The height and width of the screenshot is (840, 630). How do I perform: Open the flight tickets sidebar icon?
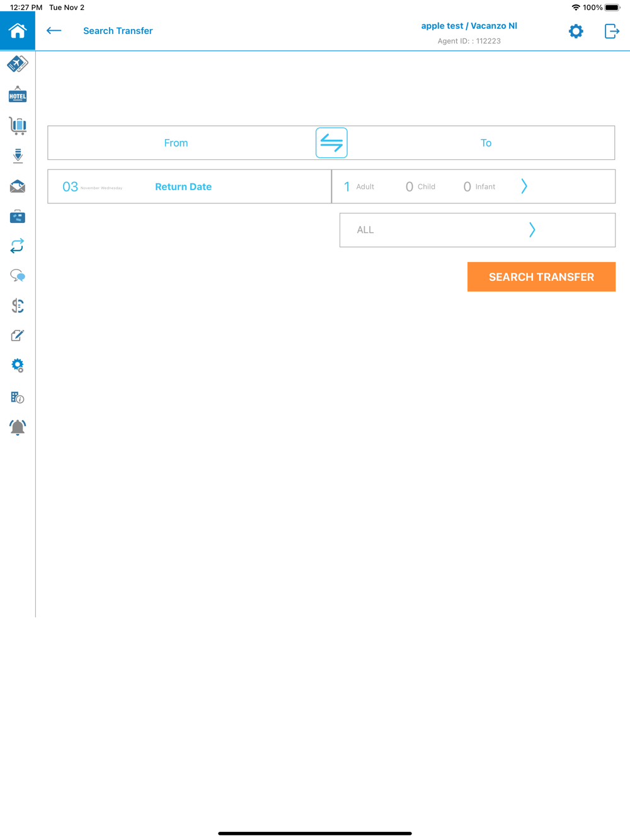pos(18,64)
